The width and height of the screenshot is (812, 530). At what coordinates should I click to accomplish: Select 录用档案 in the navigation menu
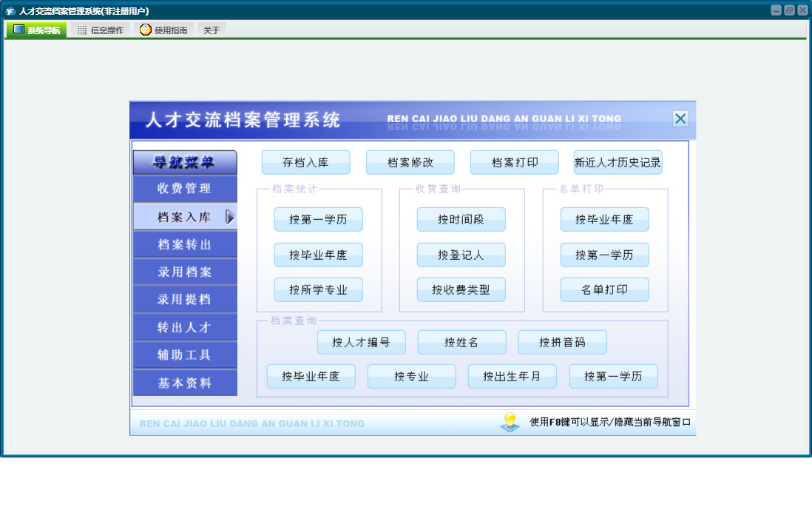coord(185,272)
